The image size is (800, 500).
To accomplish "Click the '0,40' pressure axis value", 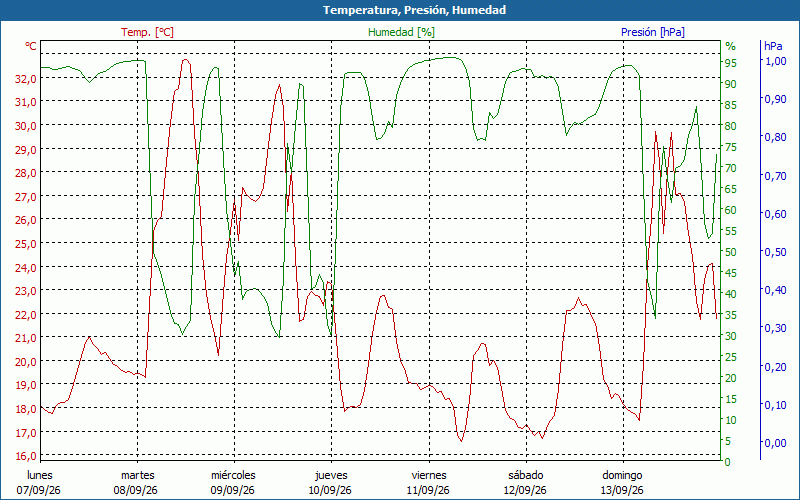I will click(776, 290).
